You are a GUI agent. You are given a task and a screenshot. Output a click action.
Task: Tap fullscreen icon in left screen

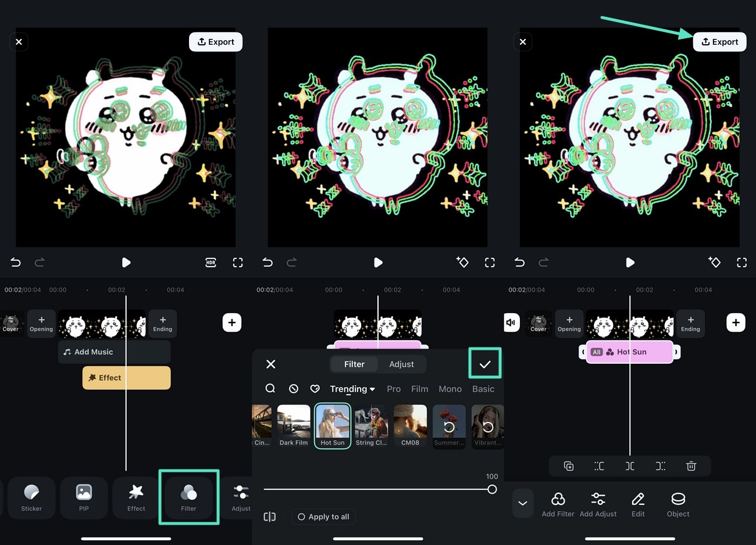[238, 263]
